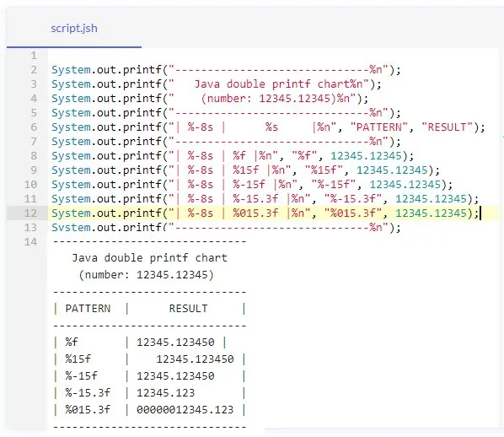Image resolution: width=504 pixels, height=437 pixels.
Task: Click the right-aligned 12345.123450 result in the %15f row
Action: click(x=195, y=359)
